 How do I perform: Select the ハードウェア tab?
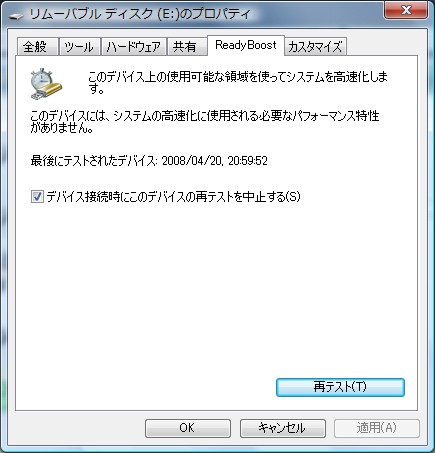pyautogui.click(x=133, y=47)
